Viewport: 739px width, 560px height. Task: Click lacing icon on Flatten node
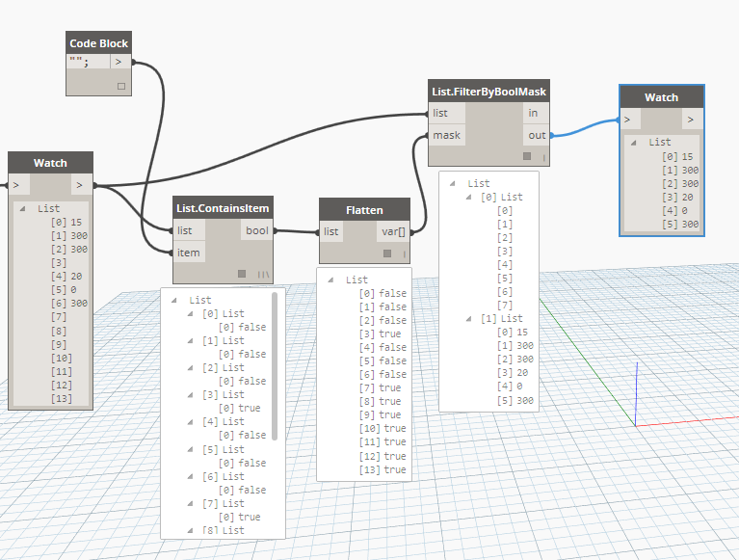(405, 254)
